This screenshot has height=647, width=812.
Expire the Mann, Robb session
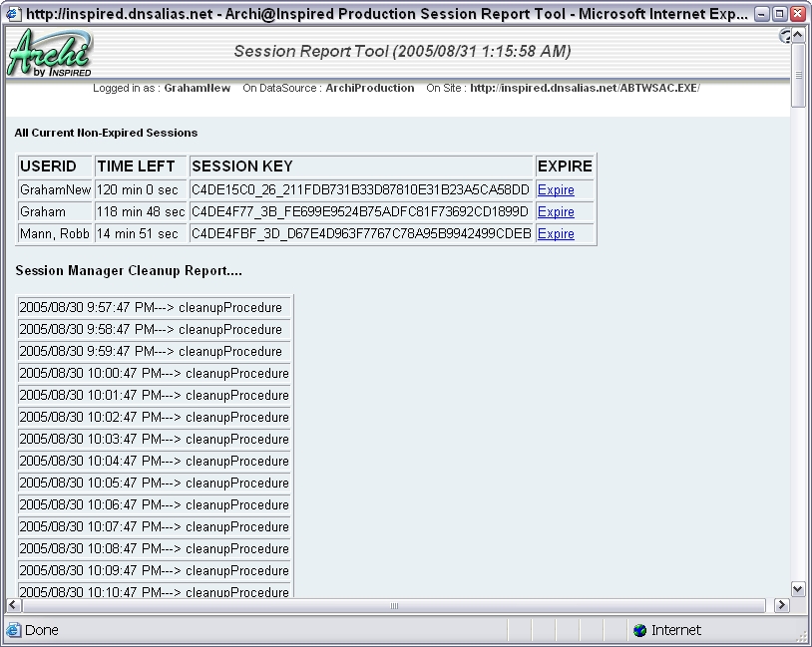point(556,234)
